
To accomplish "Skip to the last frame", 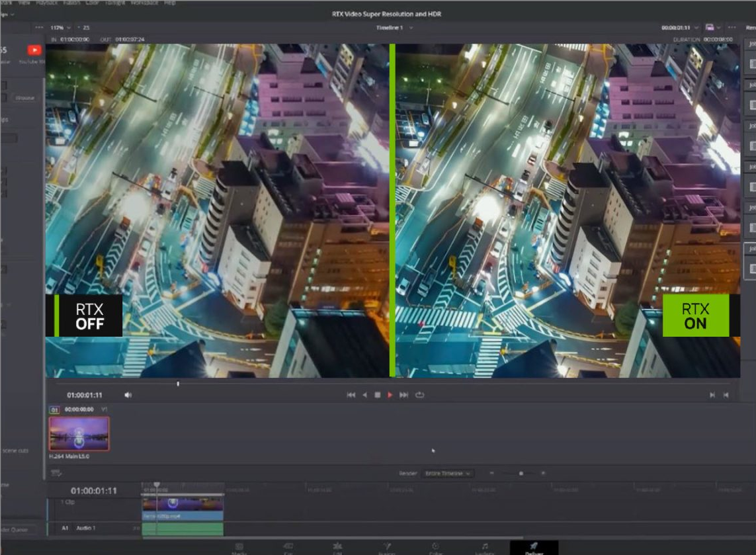I will tap(403, 395).
